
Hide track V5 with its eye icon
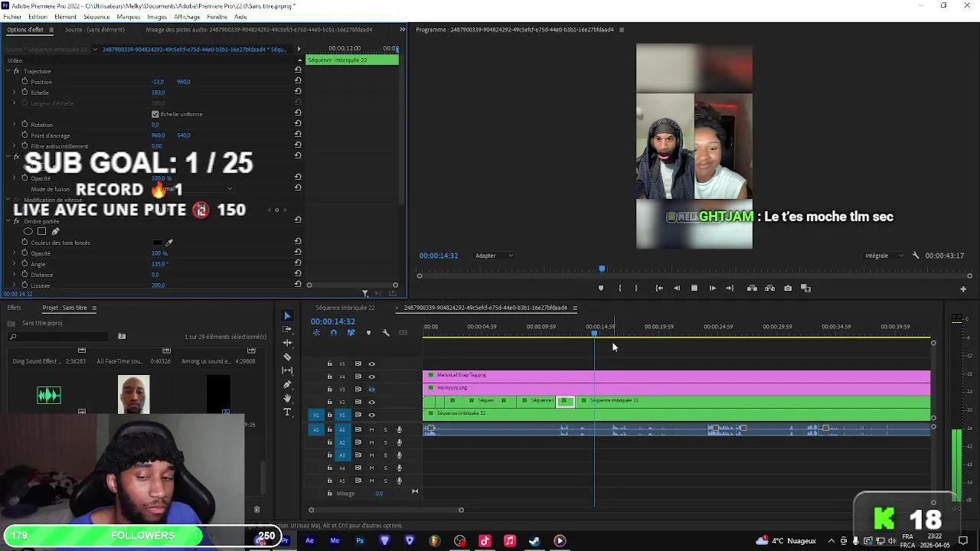click(x=371, y=364)
